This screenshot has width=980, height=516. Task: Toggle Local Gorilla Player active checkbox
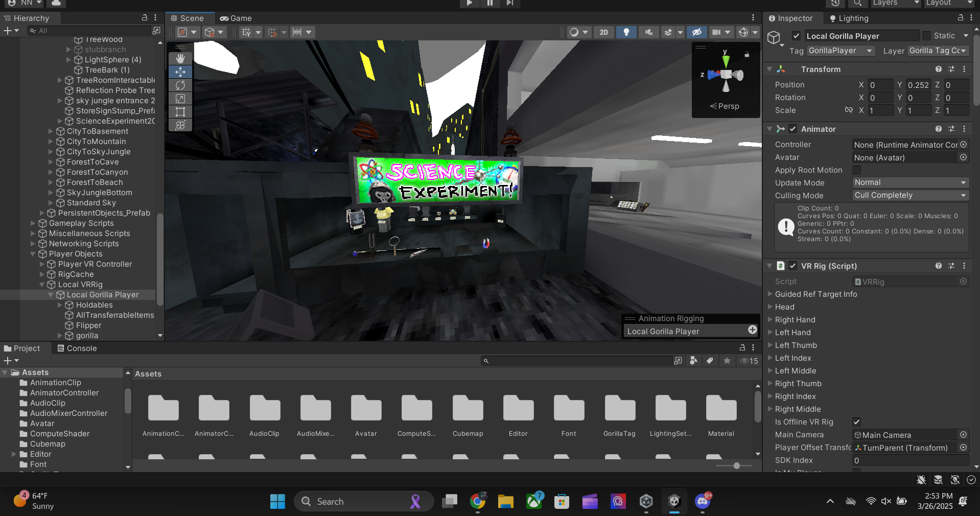796,36
